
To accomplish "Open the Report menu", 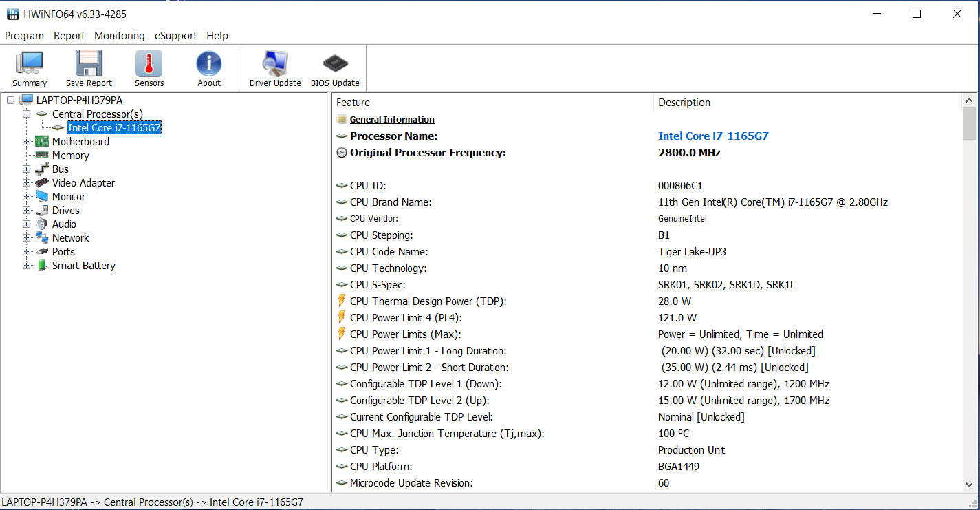I will click(69, 36).
